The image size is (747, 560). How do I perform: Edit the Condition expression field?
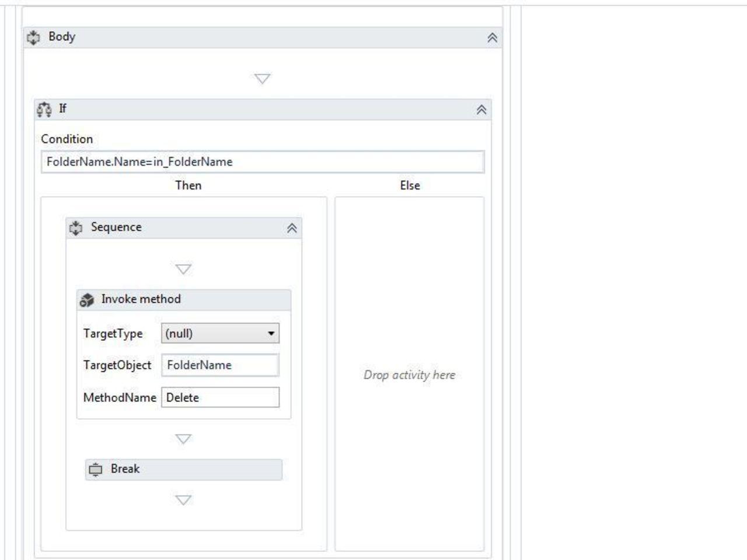tap(263, 162)
